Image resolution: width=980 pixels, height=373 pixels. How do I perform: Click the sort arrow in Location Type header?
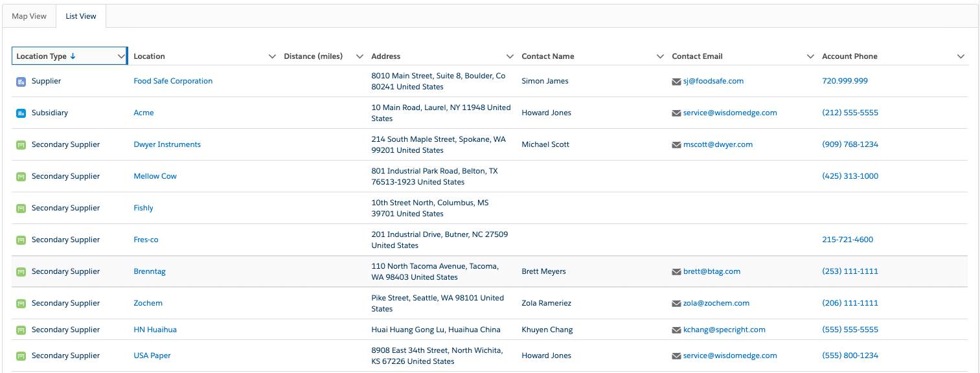[x=73, y=56]
